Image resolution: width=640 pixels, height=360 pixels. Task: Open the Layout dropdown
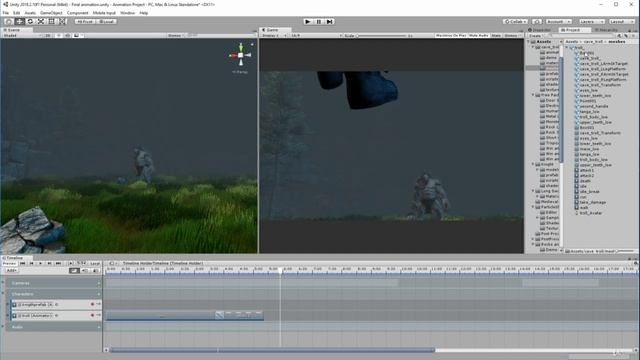[x=621, y=21]
